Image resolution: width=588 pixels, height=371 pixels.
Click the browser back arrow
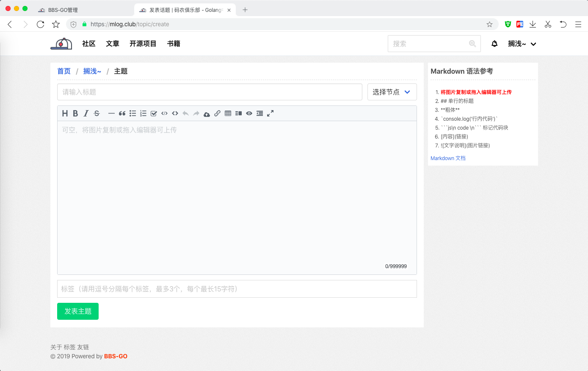[x=10, y=24]
